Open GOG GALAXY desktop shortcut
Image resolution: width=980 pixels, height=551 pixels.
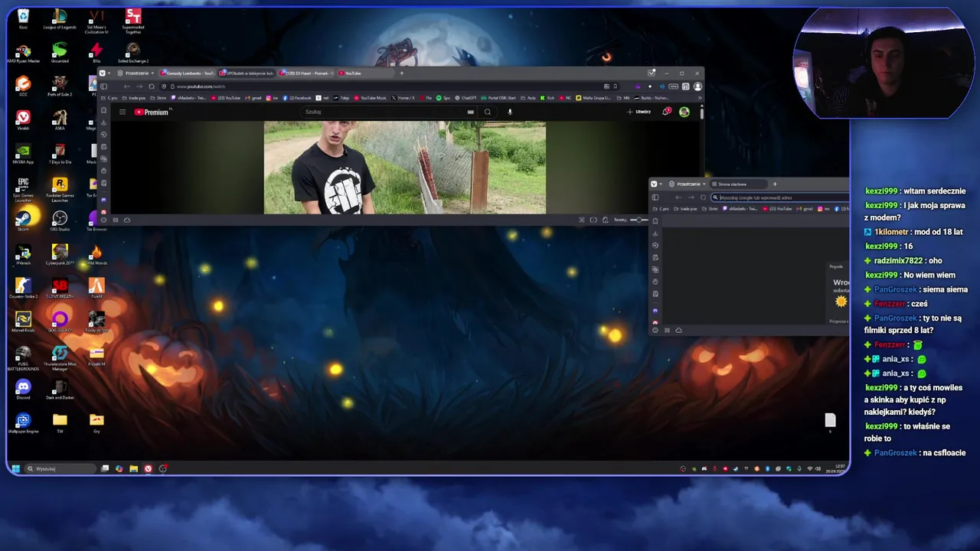pyautogui.click(x=60, y=322)
